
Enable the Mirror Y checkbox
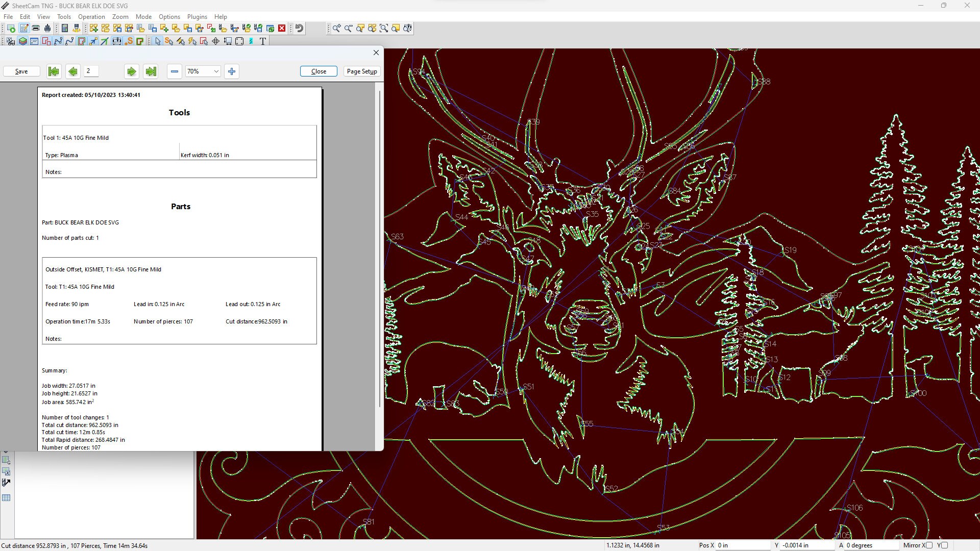(945, 545)
